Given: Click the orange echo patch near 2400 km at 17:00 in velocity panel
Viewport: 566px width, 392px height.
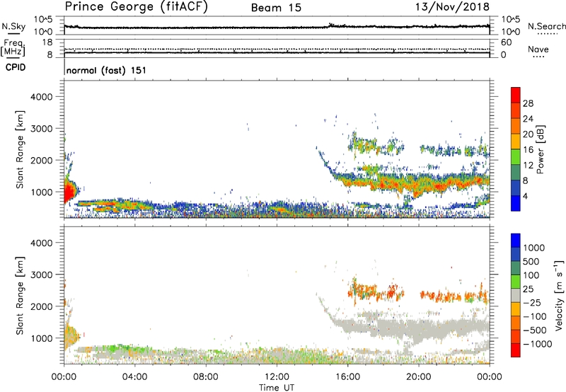Looking at the screenshot, I should (364, 292).
